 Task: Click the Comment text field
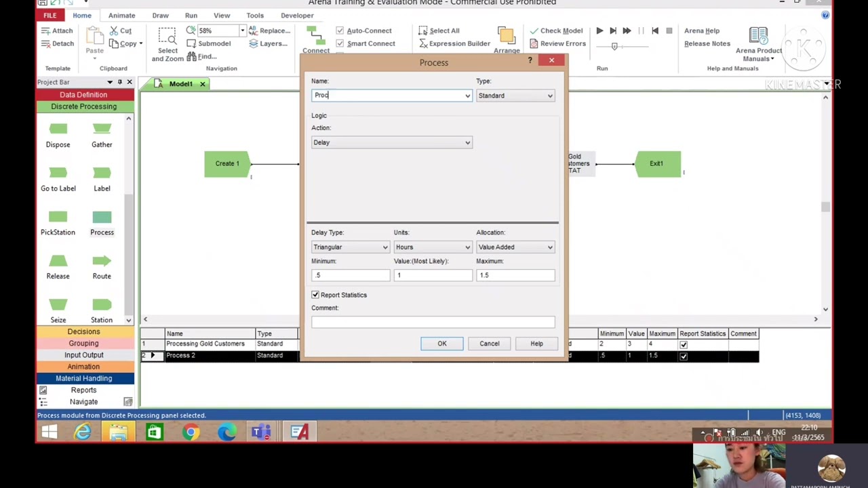[x=433, y=322]
